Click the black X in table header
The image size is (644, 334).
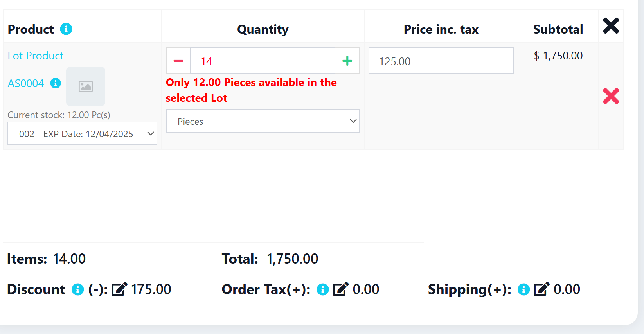(611, 26)
